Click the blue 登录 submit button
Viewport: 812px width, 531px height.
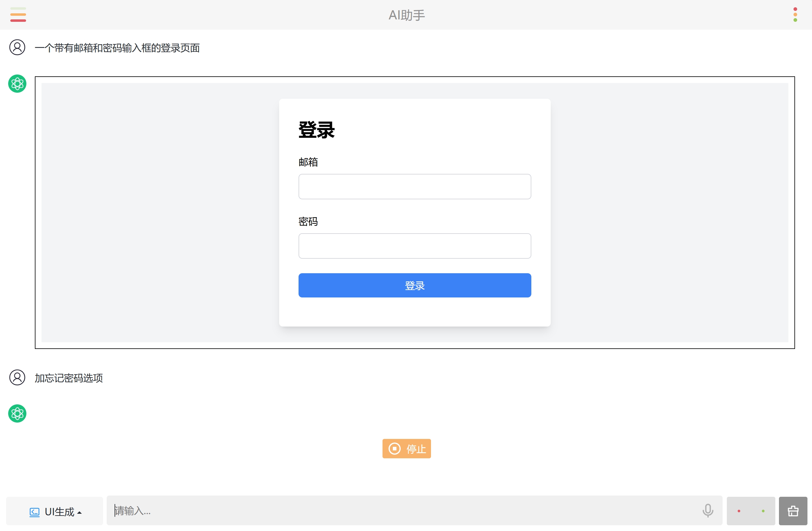pyautogui.click(x=414, y=285)
